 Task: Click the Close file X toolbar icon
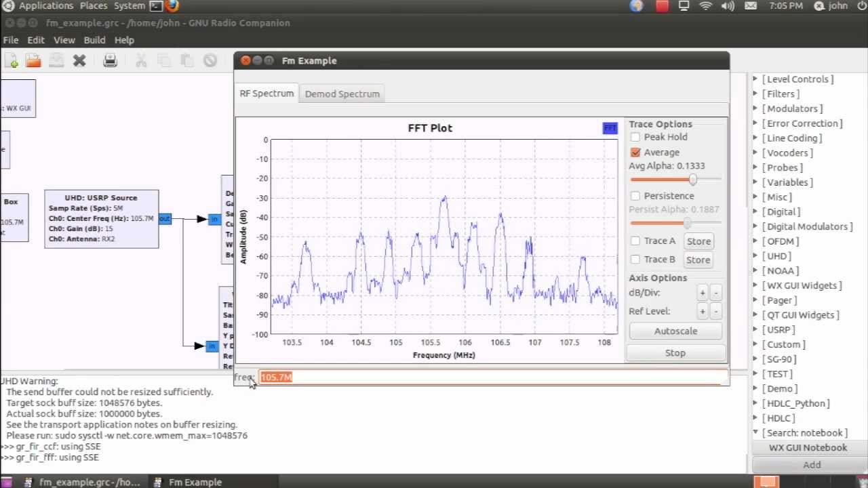[x=79, y=61]
